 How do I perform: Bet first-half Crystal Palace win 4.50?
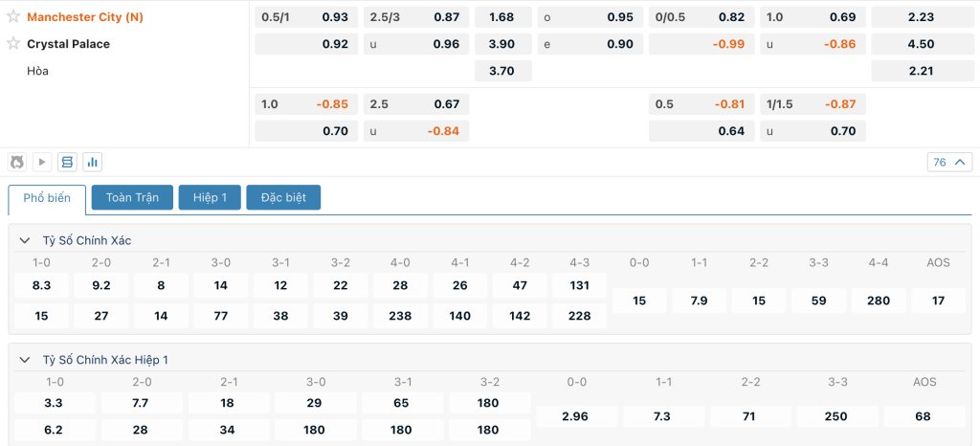(x=922, y=44)
